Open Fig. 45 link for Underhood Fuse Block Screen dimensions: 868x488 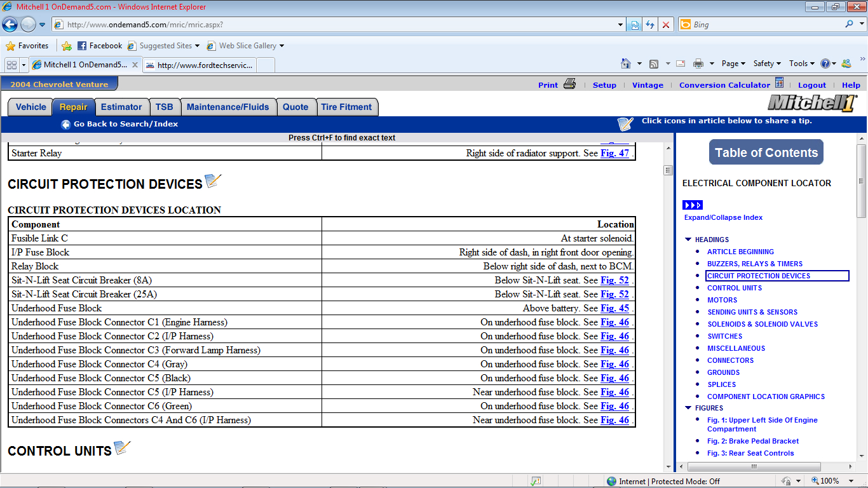coord(614,308)
